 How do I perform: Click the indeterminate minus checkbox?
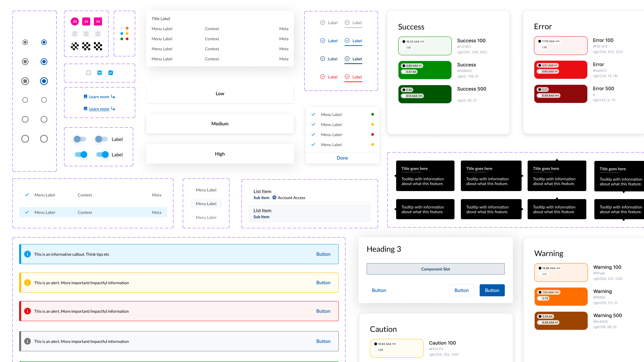pyautogui.click(x=100, y=73)
